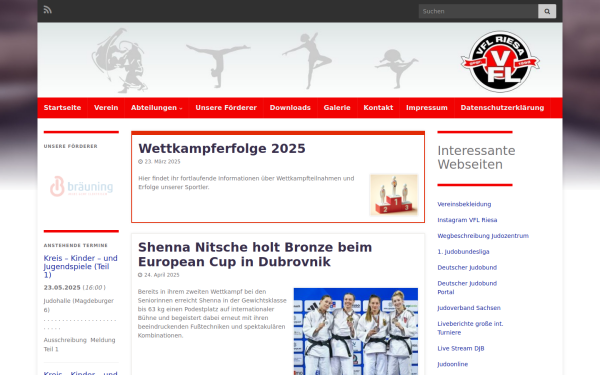Click the Judohalle (Magdeburger 6) location text
This screenshot has width=600, height=375.
click(78, 305)
